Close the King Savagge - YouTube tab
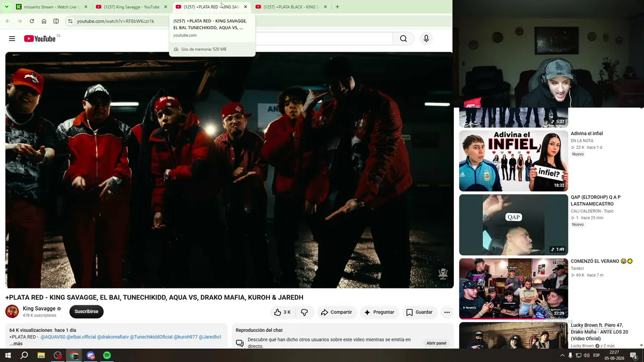644x362 pixels. click(x=166, y=7)
